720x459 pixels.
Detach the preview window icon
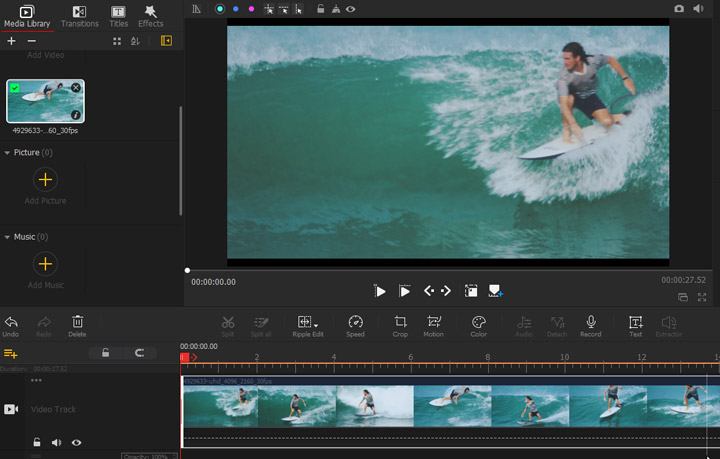[x=683, y=297]
